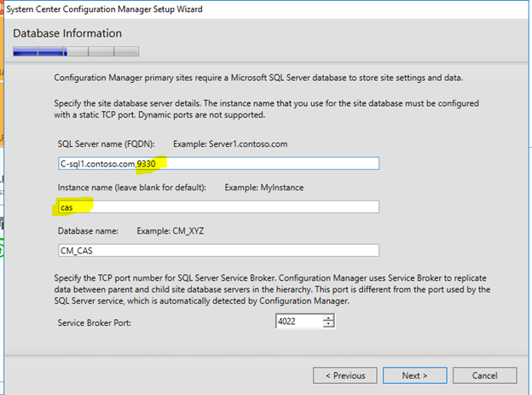Click the Database Information heading
This screenshot has width=532, height=395.
67,33
